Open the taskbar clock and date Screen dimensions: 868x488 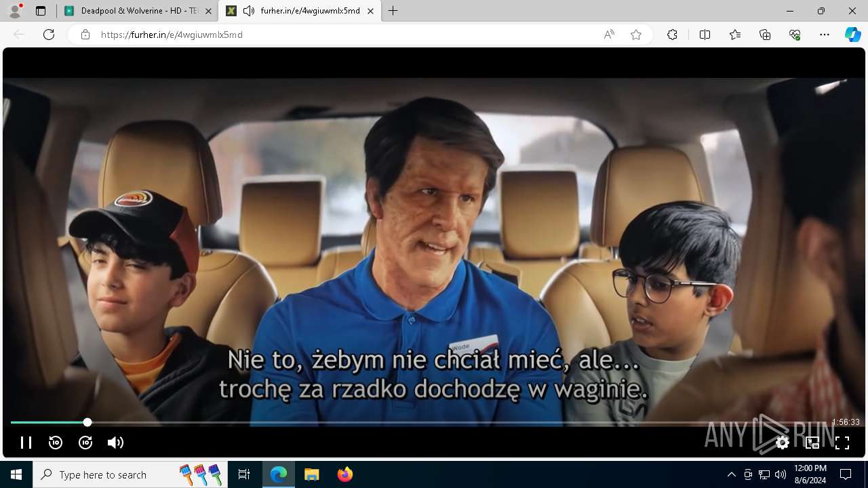pos(810,474)
